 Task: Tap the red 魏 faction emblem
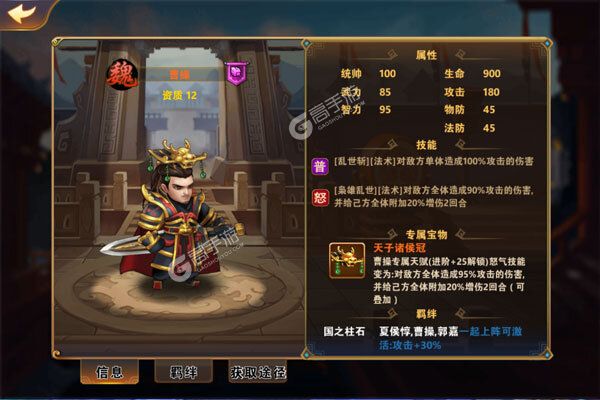click(x=122, y=75)
